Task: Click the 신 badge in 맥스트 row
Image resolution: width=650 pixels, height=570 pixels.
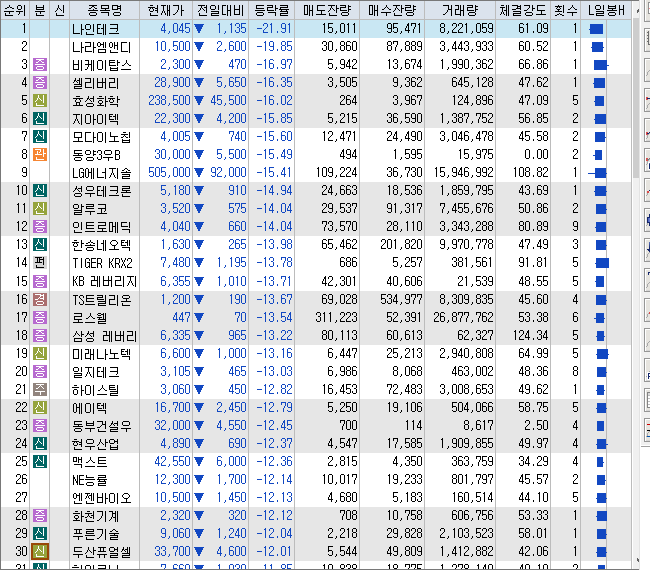Action: point(40,461)
